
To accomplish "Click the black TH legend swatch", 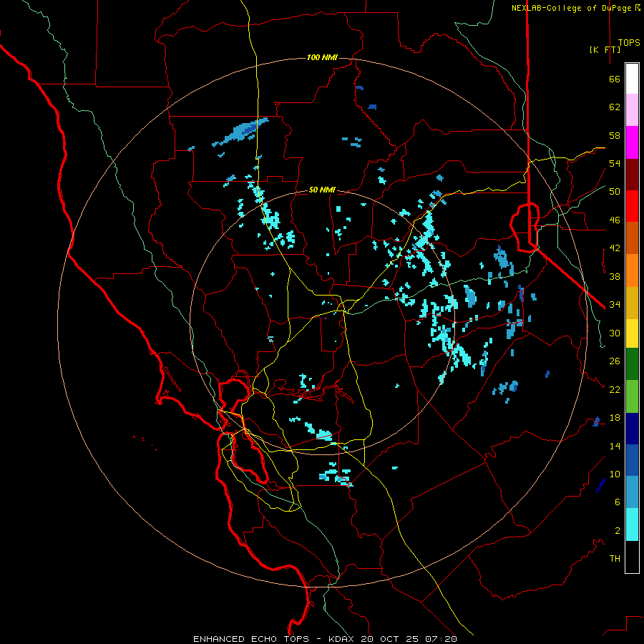I will pyautogui.click(x=632, y=557).
